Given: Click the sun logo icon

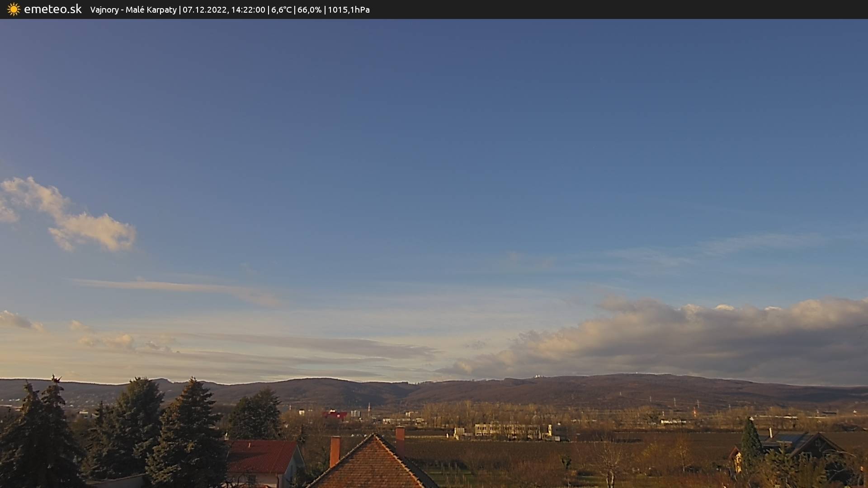Looking at the screenshot, I should coord(14,9).
